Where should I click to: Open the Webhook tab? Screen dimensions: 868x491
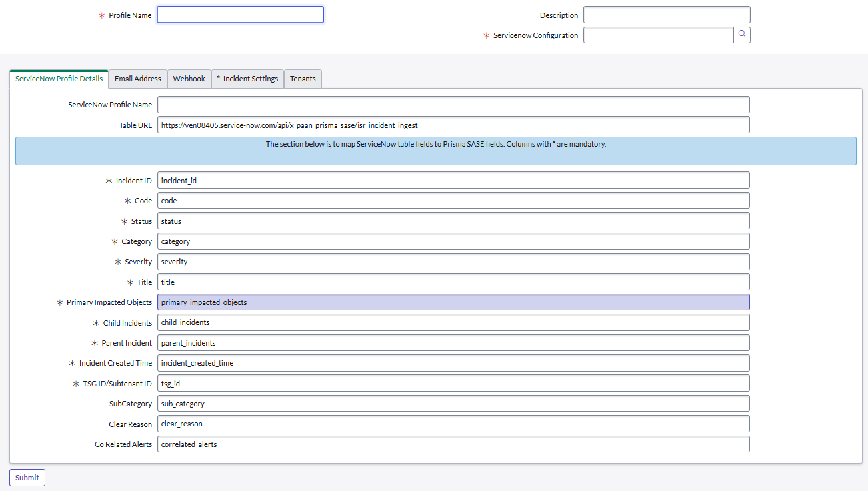(x=189, y=79)
